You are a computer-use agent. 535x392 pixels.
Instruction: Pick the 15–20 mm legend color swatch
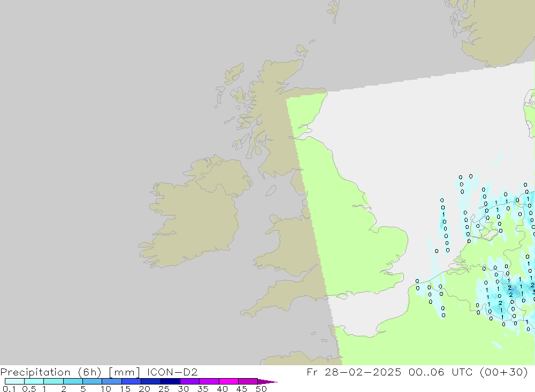132,381
